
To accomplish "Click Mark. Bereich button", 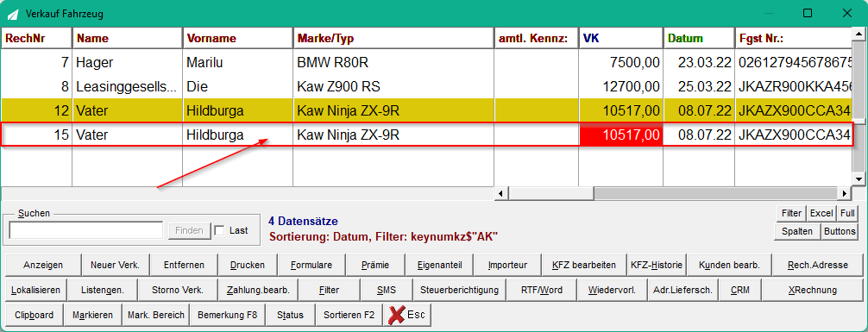I will tap(156, 315).
